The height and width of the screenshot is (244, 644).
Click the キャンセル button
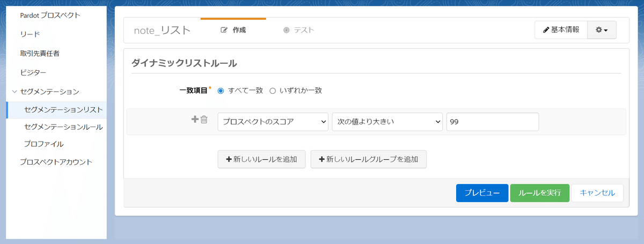point(597,193)
